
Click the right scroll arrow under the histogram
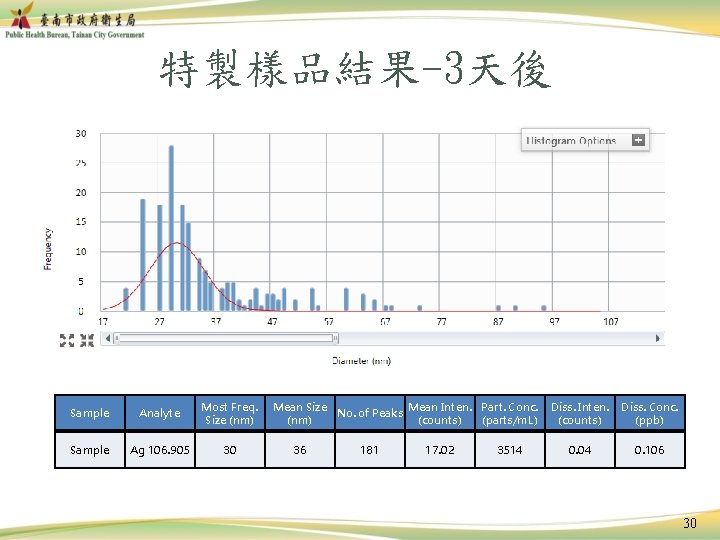coord(658,338)
